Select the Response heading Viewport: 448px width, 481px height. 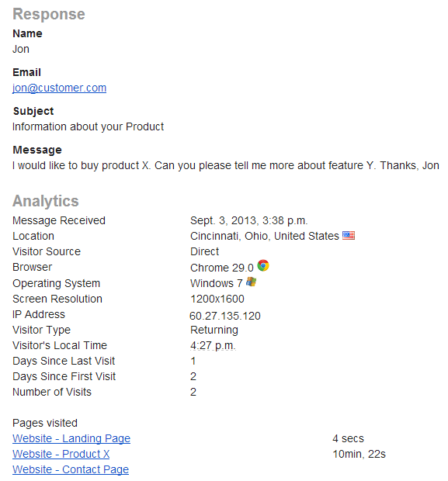(49, 14)
